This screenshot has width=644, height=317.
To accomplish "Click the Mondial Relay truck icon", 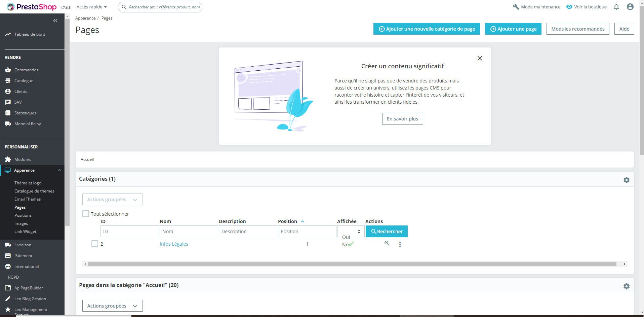I will click(8, 124).
